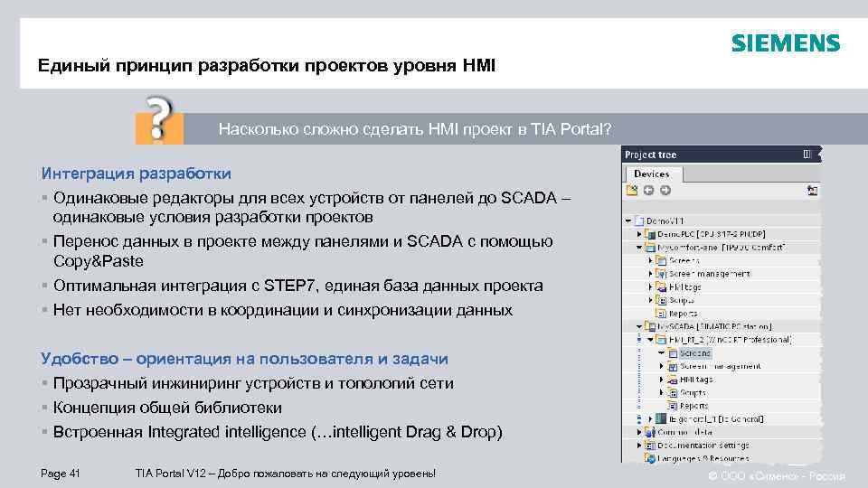The image size is (868, 488).
Task: Collapse the HMI_RT_2 node
Action: point(650,340)
